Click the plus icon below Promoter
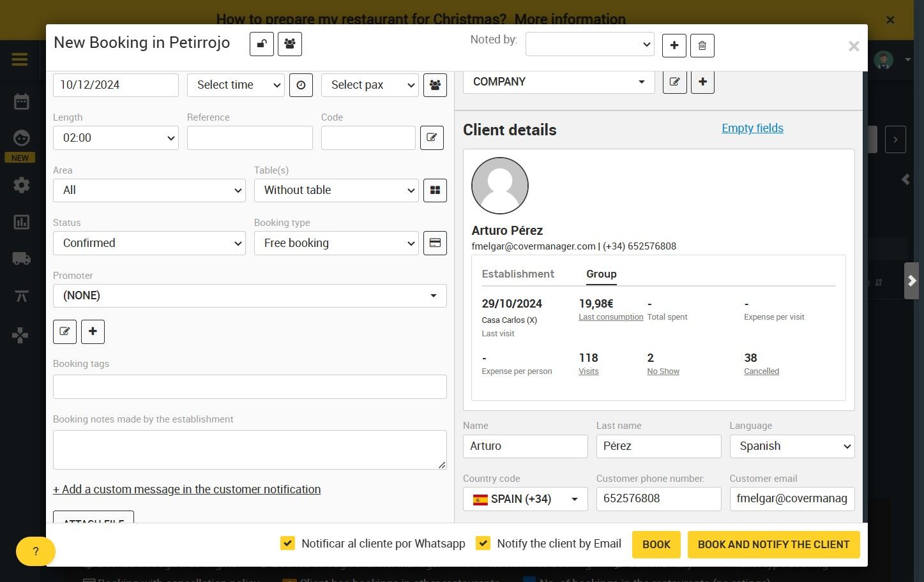 click(93, 331)
